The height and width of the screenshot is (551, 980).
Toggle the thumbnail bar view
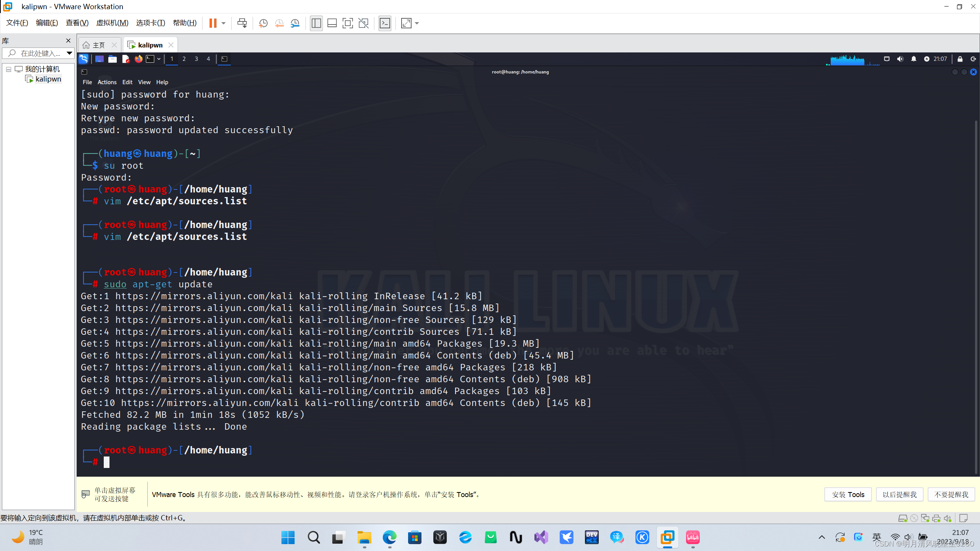[x=332, y=23]
